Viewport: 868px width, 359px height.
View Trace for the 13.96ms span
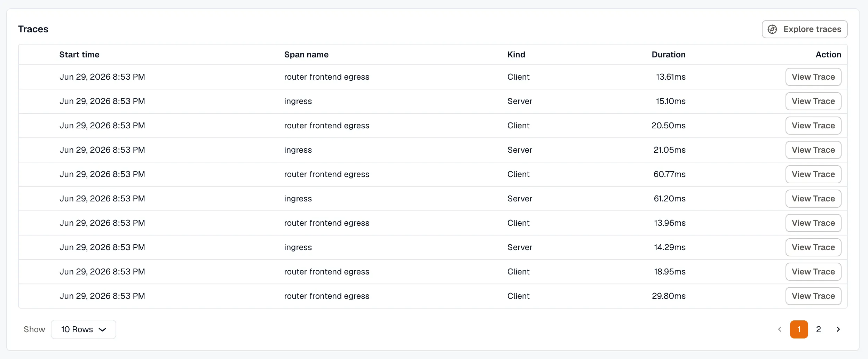click(813, 223)
